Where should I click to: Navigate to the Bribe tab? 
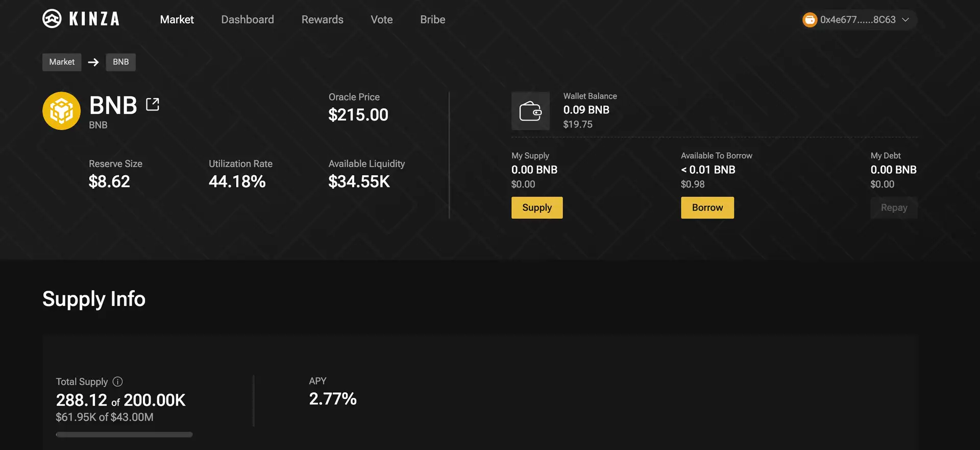(432, 19)
